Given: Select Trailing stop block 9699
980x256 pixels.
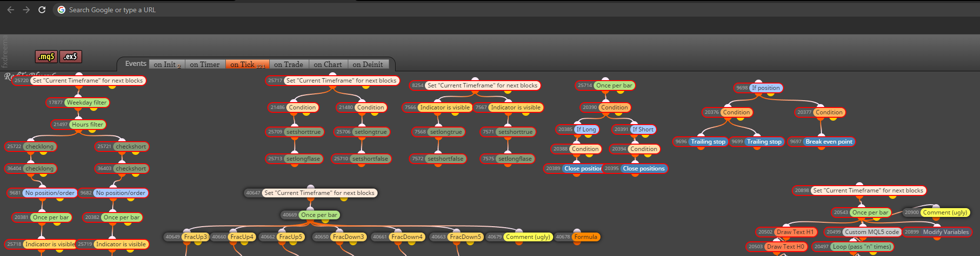Looking at the screenshot, I should pyautogui.click(x=757, y=142).
